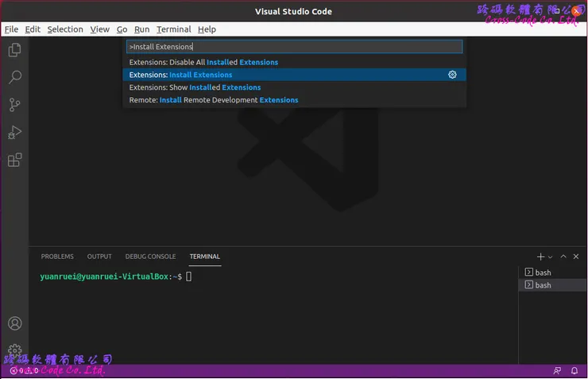The width and height of the screenshot is (588, 379).
Task: Open the Edit menu
Action: point(33,29)
